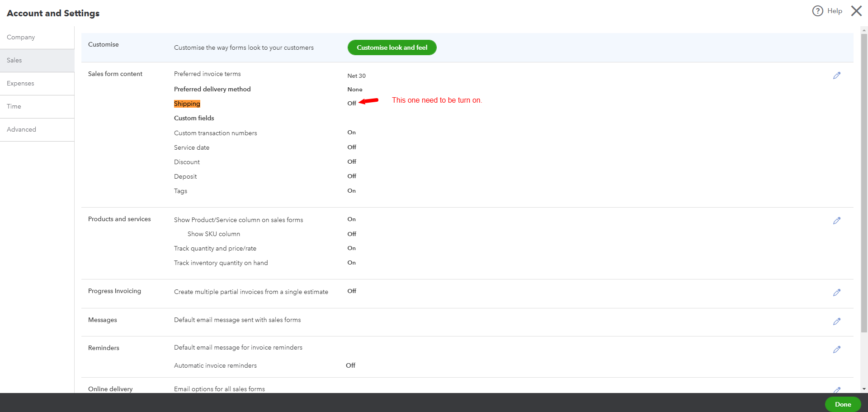
Task: Click the Discount Off status value
Action: click(x=352, y=162)
